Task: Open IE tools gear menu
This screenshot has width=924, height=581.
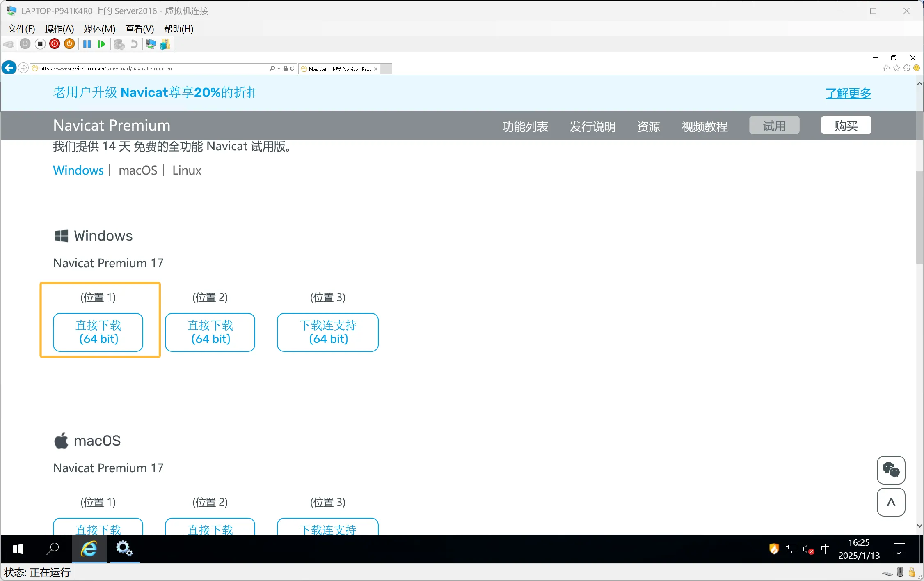Action: click(x=907, y=68)
